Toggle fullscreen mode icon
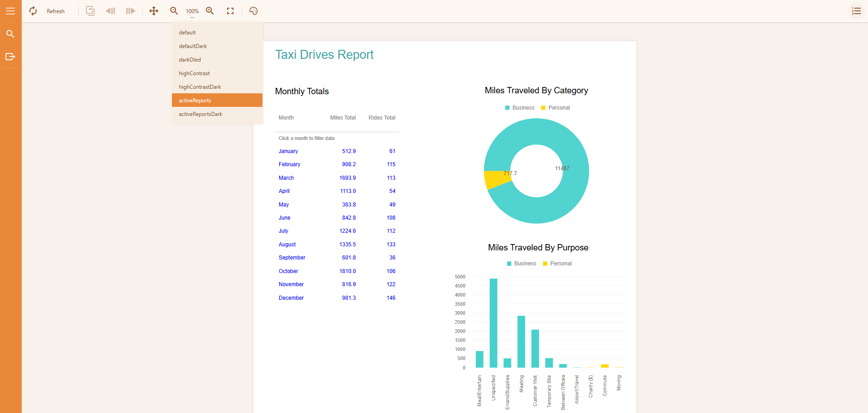This screenshot has height=413, width=868. pyautogui.click(x=230, y=11)
